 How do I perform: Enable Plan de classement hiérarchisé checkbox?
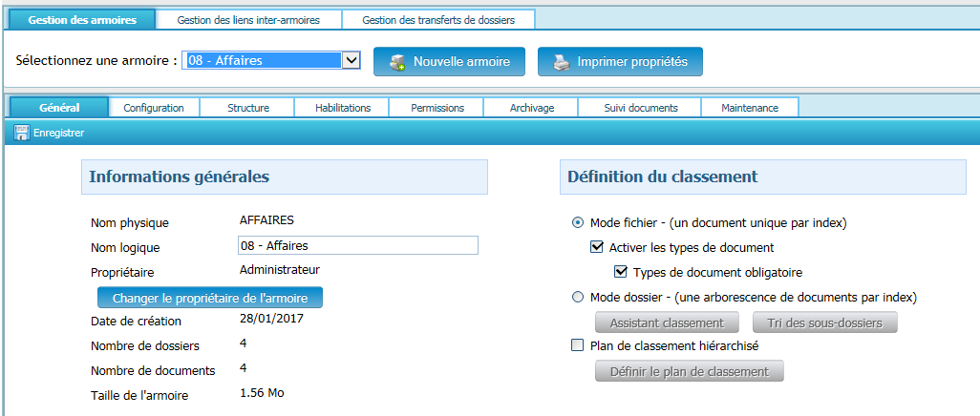coord(577,345)
